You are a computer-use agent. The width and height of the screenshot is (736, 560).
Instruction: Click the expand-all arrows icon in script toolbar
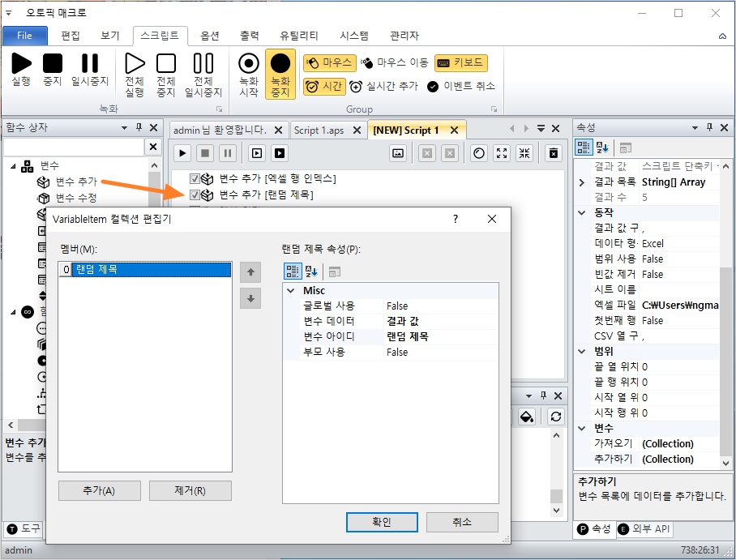pos(502,153)
